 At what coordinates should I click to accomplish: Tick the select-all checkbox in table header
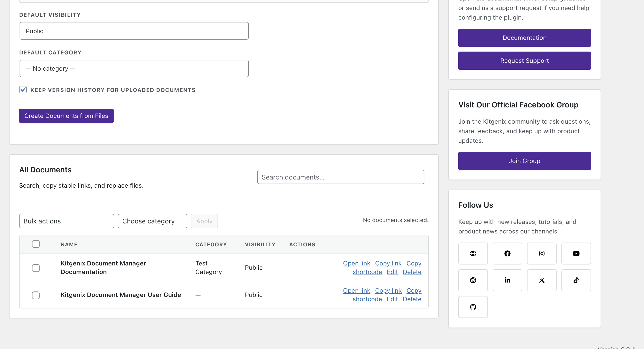[36, 244]
